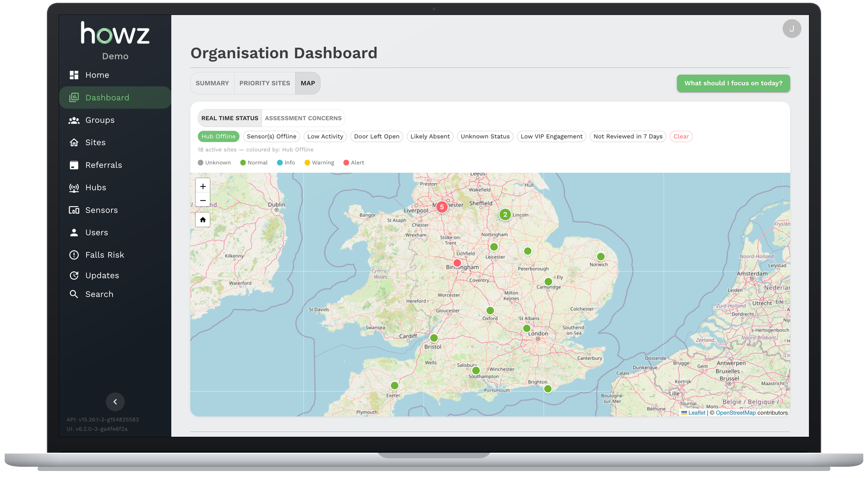Image resolution: width=868 pixels, height=478 pixels.
Task: Click the green cluster marker showing 2
Action: click(505, 215)
